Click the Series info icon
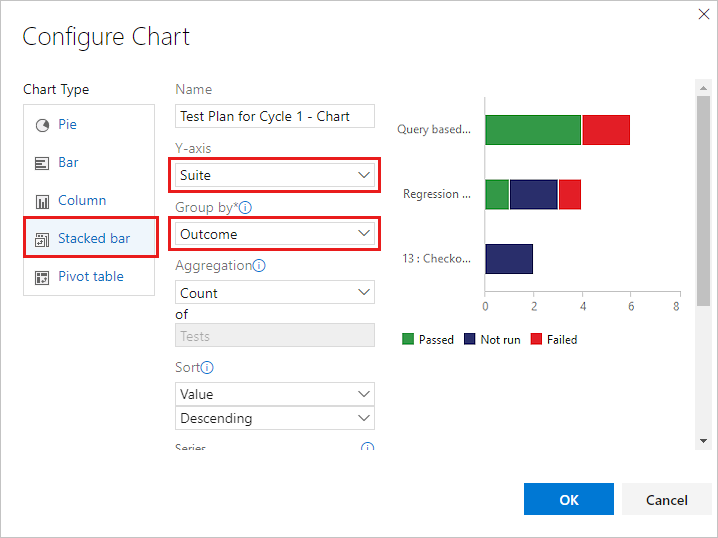718x538 pixels. 367,448
